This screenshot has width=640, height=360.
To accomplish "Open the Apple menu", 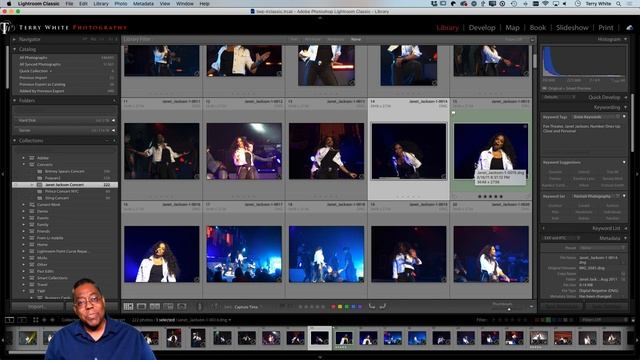I will (x=9, y=4).
